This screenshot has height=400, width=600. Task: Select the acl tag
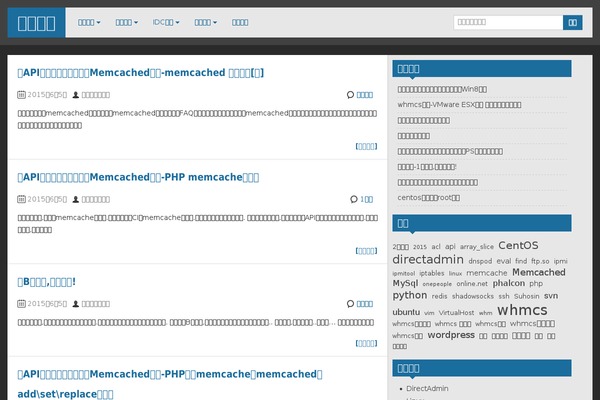[436, 247]
